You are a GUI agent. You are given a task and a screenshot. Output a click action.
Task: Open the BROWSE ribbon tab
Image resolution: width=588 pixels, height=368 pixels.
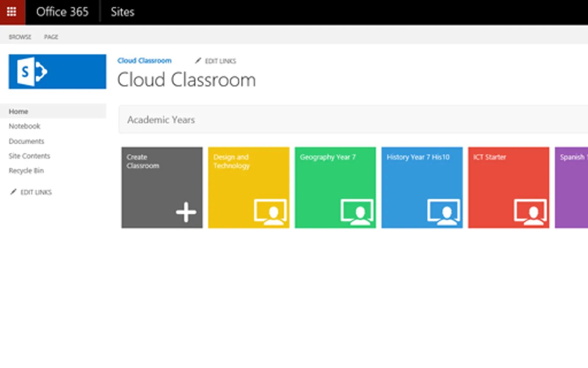pos(20,37)
